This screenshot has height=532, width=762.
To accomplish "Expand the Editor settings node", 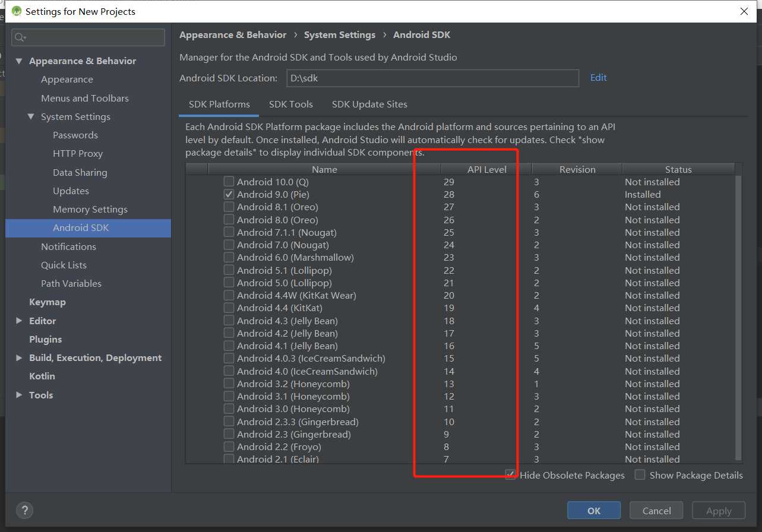I will 19,321.
